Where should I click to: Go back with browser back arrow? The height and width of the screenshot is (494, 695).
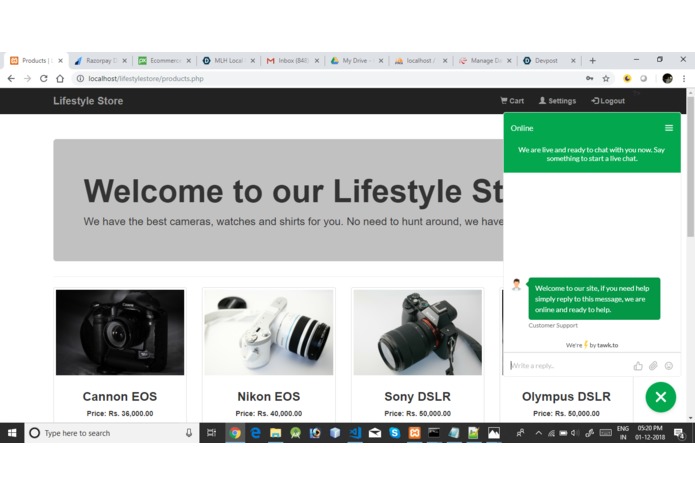click(11, 78)
